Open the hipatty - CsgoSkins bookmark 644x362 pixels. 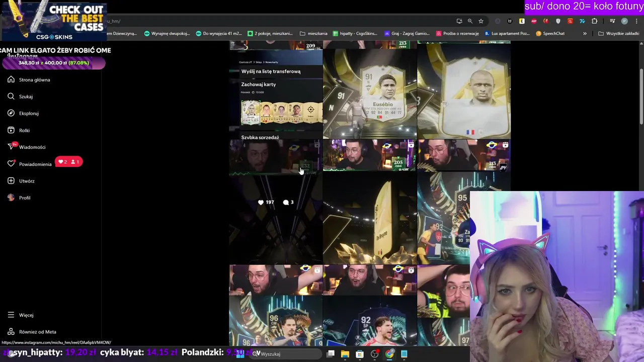click(355, 34)
